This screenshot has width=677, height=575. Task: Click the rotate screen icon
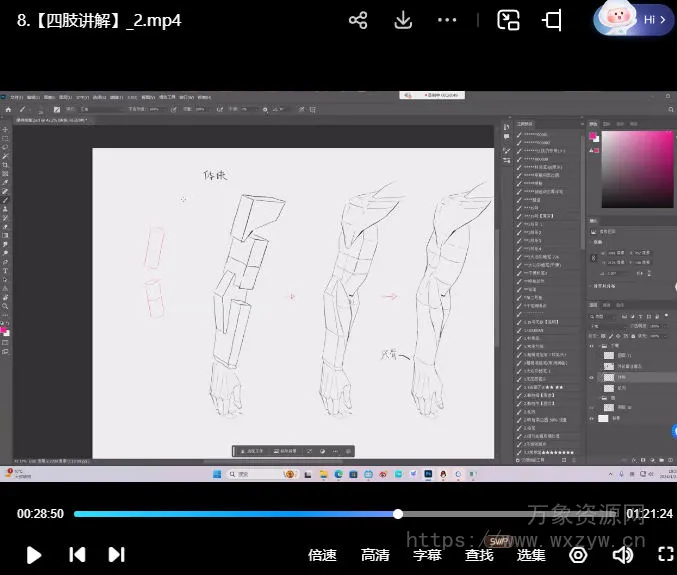pyautogui.click(x=552, y=20)
